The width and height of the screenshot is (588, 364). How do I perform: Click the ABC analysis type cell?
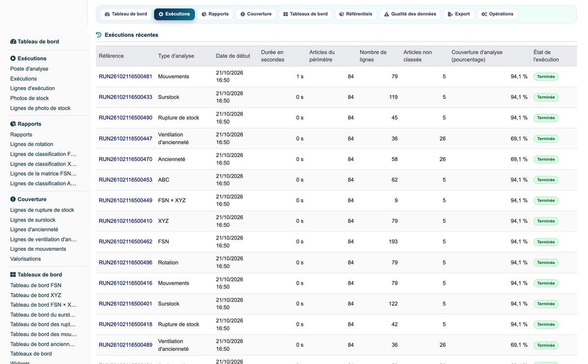coord(164,180)
